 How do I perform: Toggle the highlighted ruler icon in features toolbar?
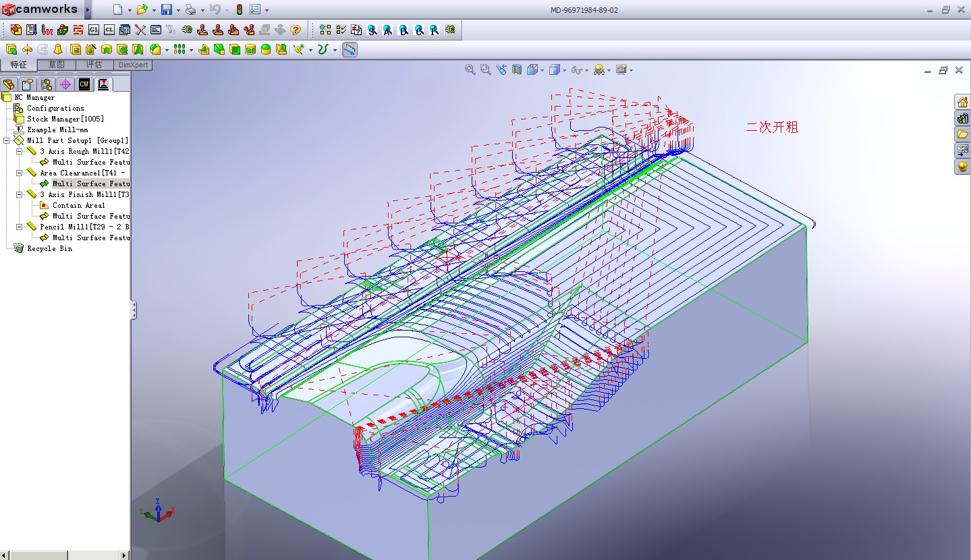[350, 49]
